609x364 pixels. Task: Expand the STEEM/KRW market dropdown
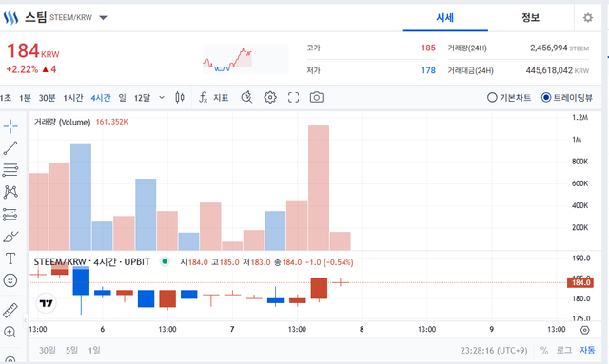point(103,17)
